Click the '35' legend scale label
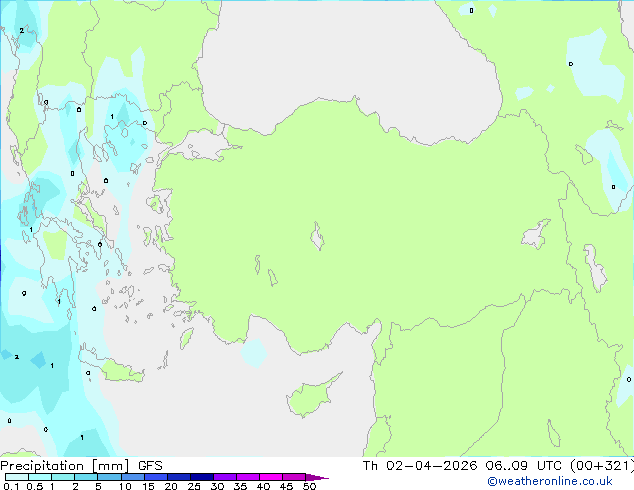634x490 pixels. (x=240, y=486)
